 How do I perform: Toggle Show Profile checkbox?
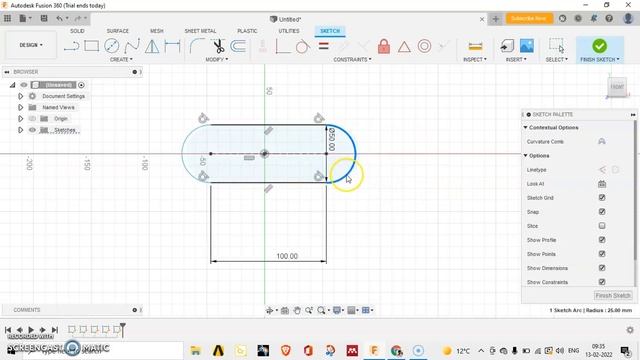pos(602,240)
